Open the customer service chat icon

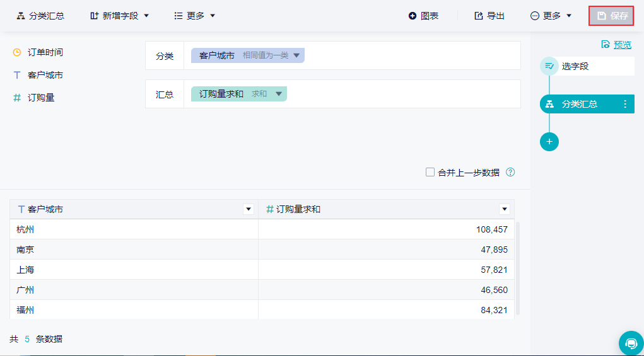pyautogui.click(x=631, y=343)
